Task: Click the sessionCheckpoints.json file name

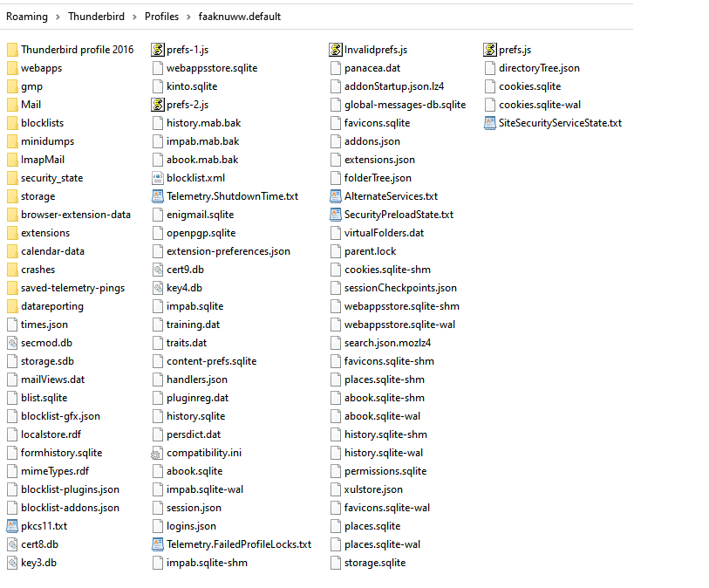Action: (400, 288)
